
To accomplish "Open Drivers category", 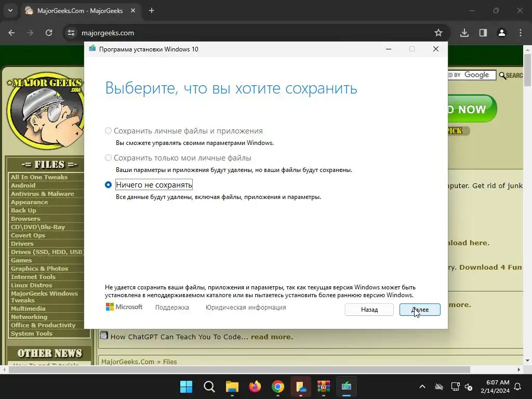I will click(22, 244).
